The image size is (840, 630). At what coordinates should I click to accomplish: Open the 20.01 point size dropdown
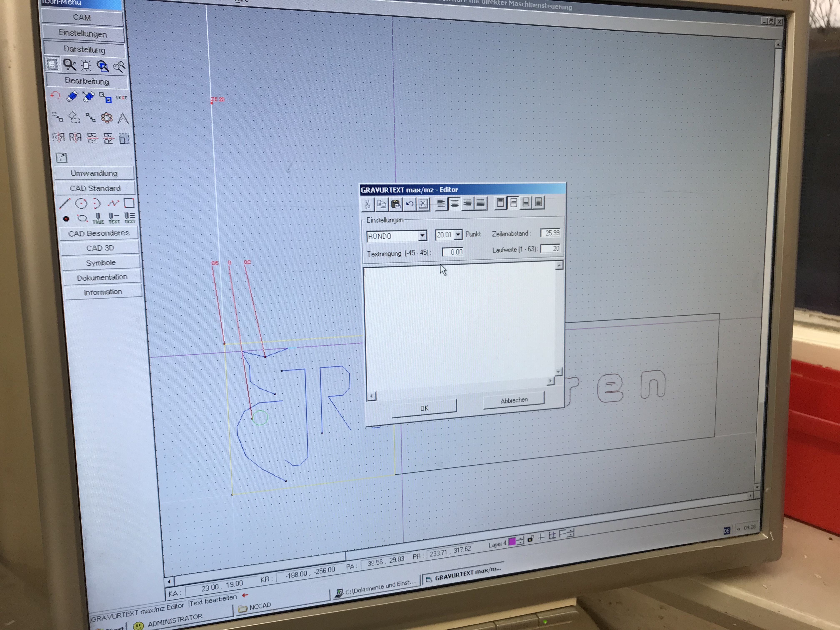(x=458, y=235)
